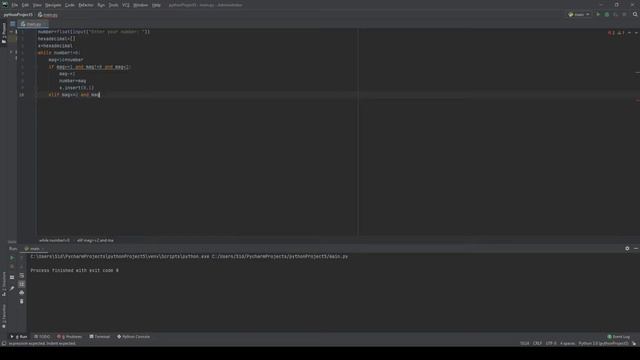Open the View menu
This screenshot has height=360, width=640.
(37, 5)
